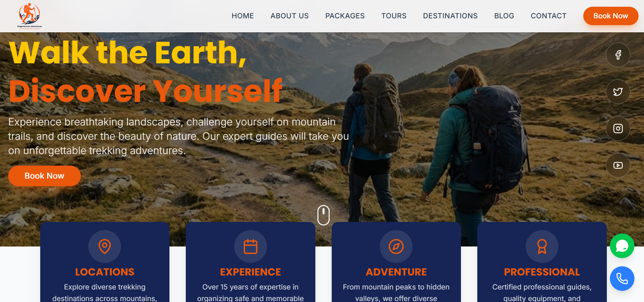Click the blue phone call icon
The height and width of the screenshot is (302, 644).
coord(622,279)
